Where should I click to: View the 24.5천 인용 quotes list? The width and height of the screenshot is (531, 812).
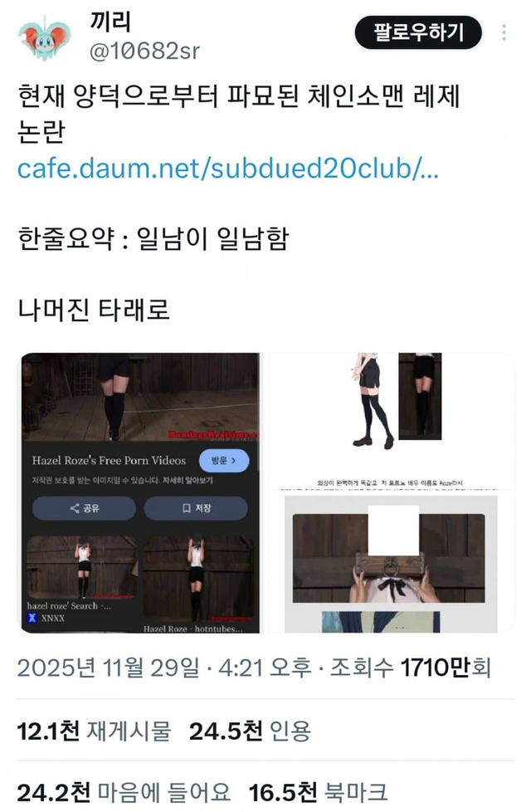pyautogui.click(x=250, y=731)
